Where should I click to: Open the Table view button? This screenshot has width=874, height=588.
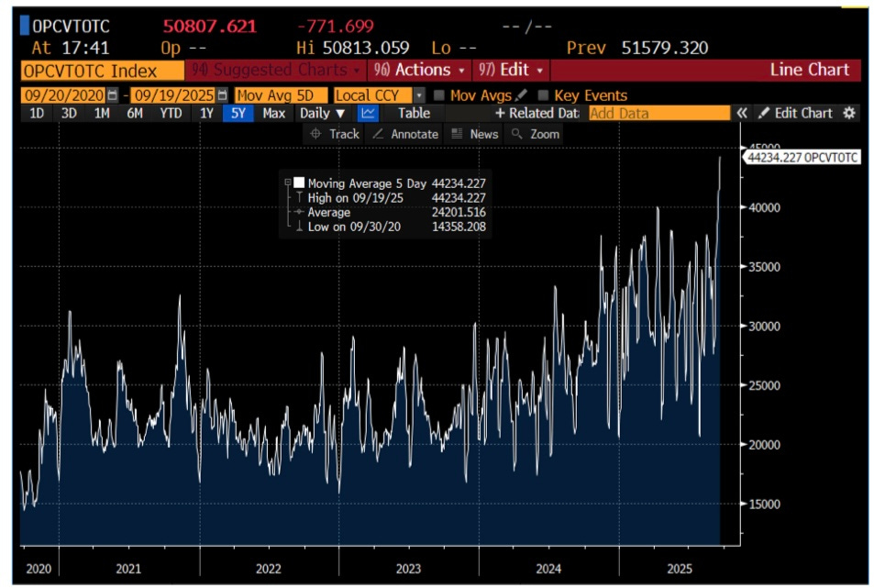(x=414, y=113)
